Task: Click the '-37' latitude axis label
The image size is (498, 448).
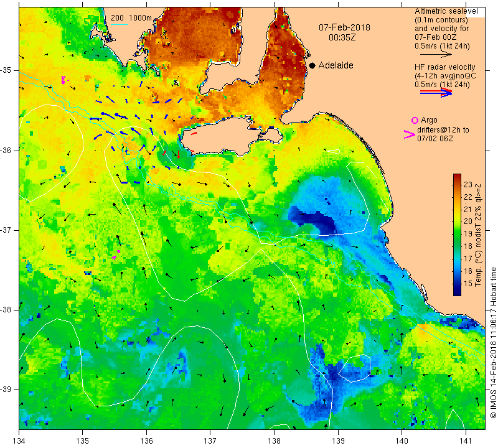Action: (7, 230)
